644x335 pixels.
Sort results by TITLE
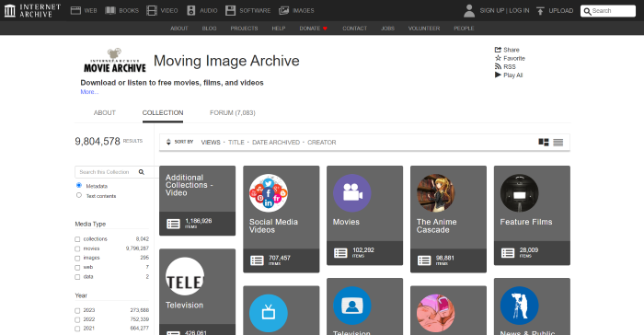pyautogui.click(x=236, y=143)
